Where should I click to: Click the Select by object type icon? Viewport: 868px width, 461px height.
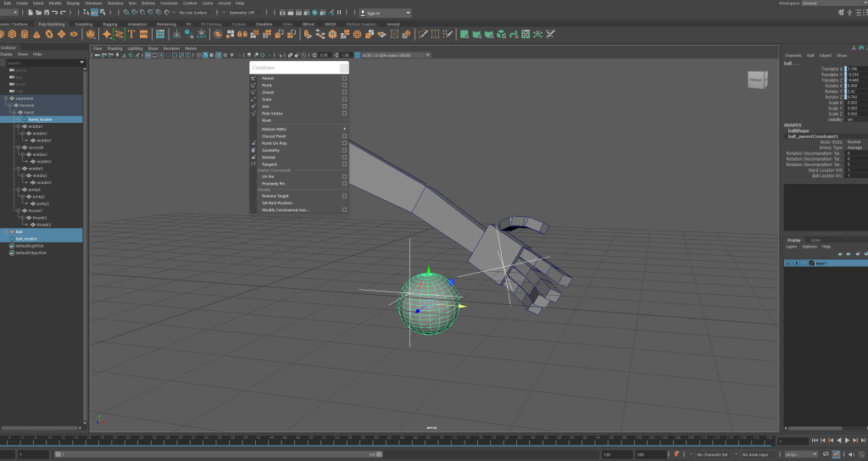tap(95, 12)
